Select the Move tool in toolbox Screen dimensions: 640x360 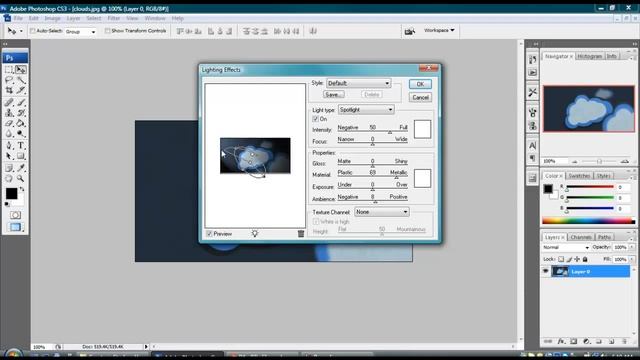21,69
